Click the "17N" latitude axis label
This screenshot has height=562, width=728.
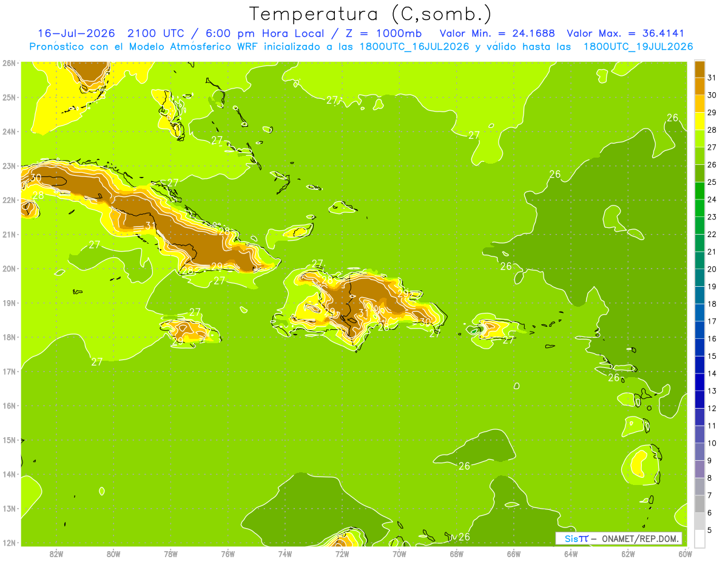pos(9,372)
